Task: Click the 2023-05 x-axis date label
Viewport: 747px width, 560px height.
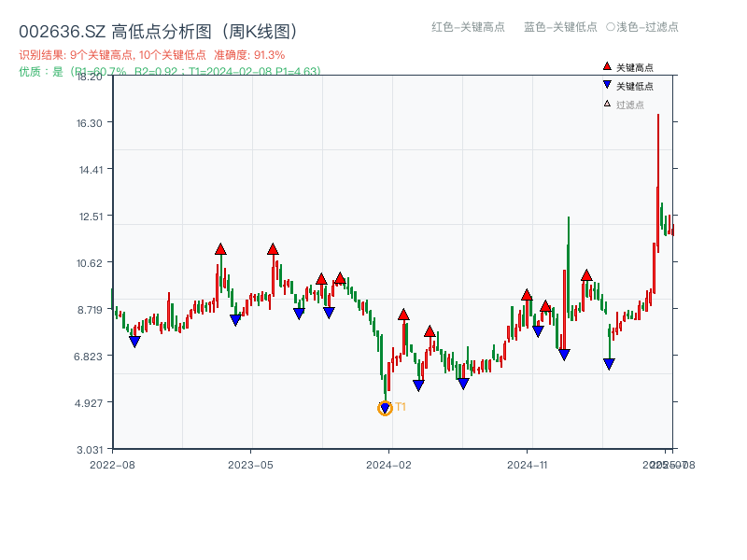Action: tap(250, 465)
